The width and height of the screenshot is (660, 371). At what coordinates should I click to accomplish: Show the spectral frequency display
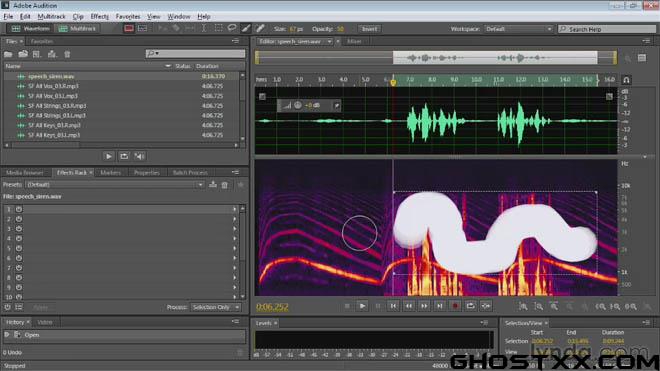(x=129, y=29)
